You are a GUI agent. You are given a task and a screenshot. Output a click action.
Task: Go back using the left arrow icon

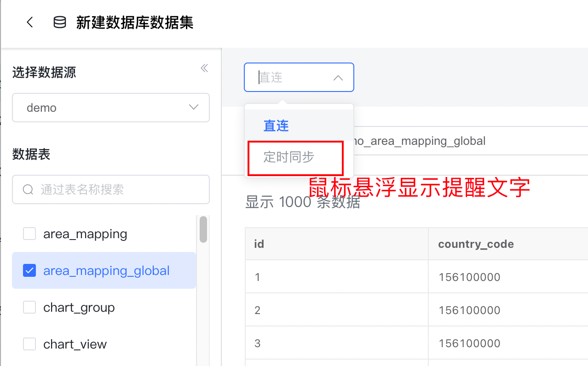click(30, 23)
